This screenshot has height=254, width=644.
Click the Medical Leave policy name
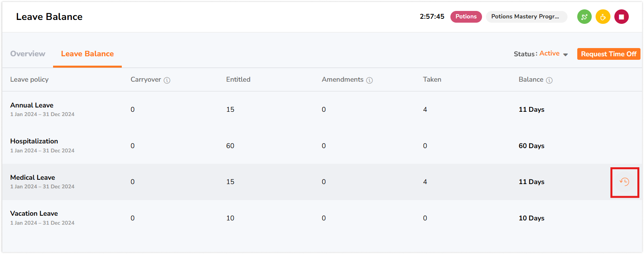pyautogui.click(x=33, y=177)
